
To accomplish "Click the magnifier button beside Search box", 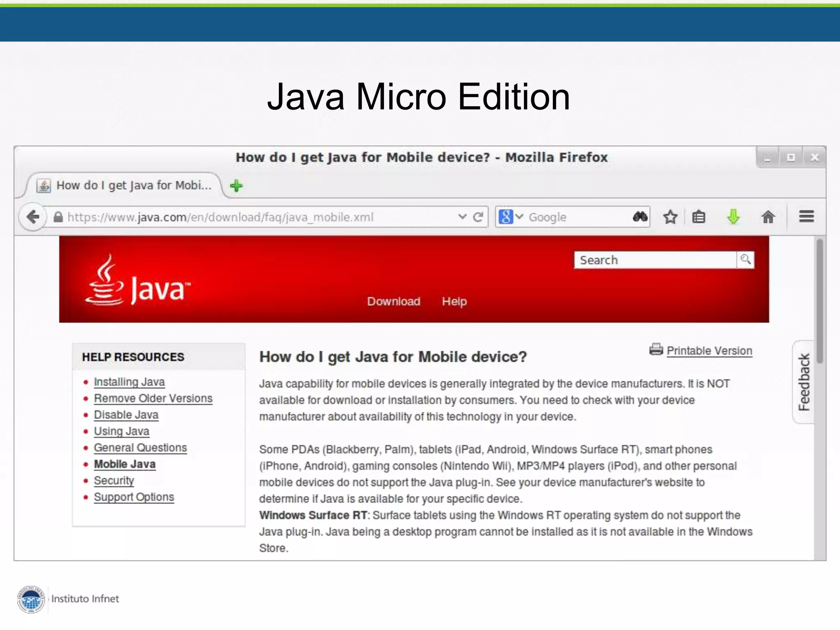I will click(x=745, y=260).
